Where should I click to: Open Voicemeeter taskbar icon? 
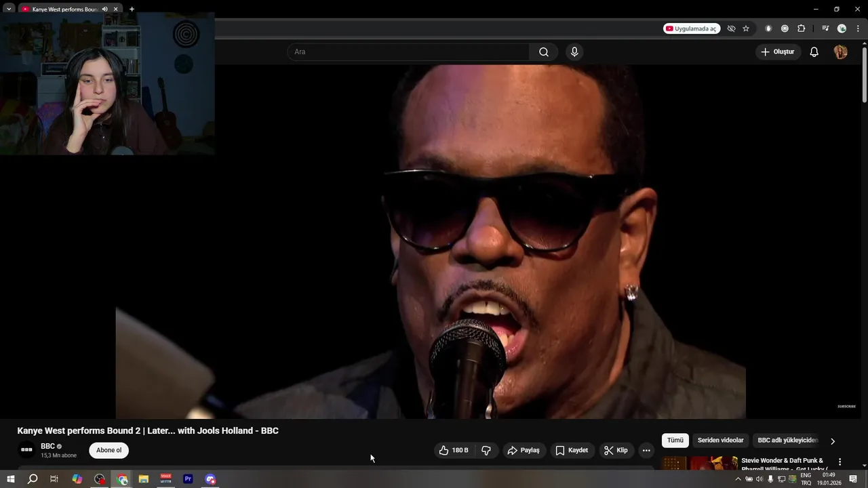pos(166,479)
